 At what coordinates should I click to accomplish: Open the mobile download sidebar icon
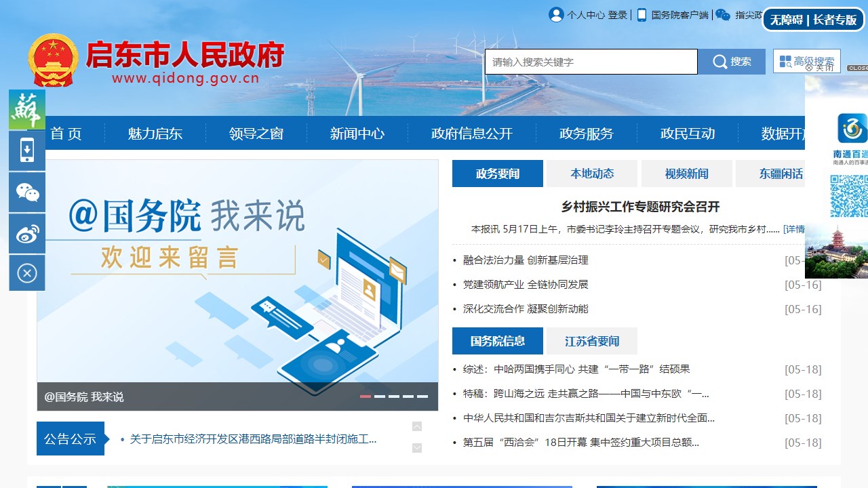[27, 150]
